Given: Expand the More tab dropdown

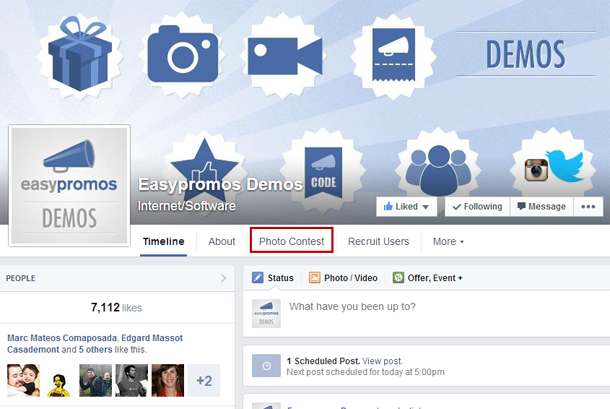Looking at the screenshot, I should tap(448, 242).
